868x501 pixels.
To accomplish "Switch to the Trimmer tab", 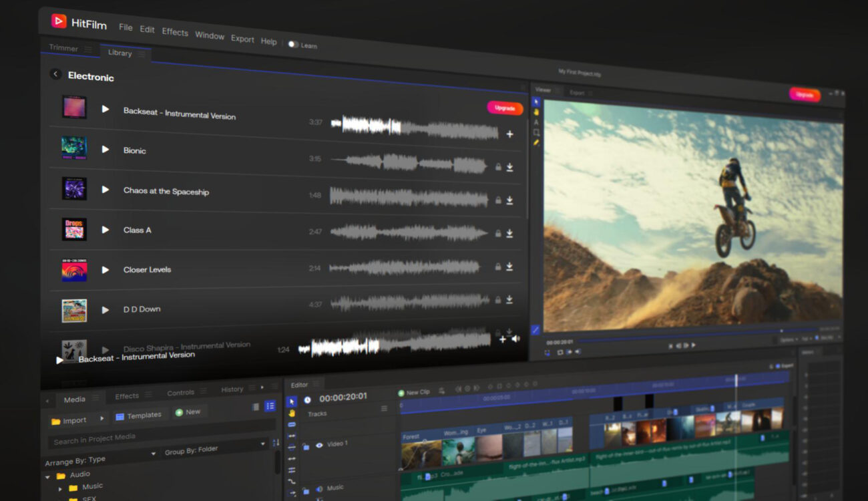I will pos(63,48).
